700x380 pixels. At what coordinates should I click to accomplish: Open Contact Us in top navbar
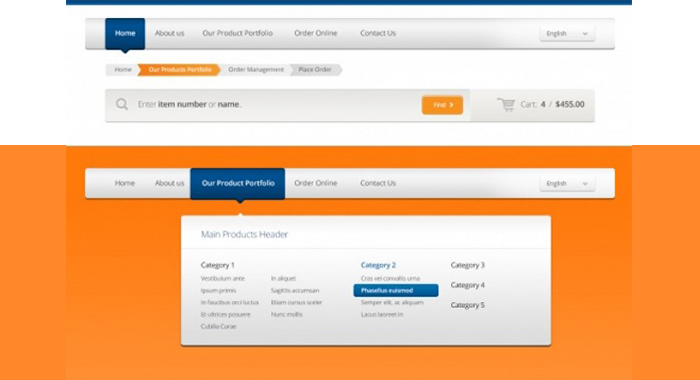click(378, 33)
